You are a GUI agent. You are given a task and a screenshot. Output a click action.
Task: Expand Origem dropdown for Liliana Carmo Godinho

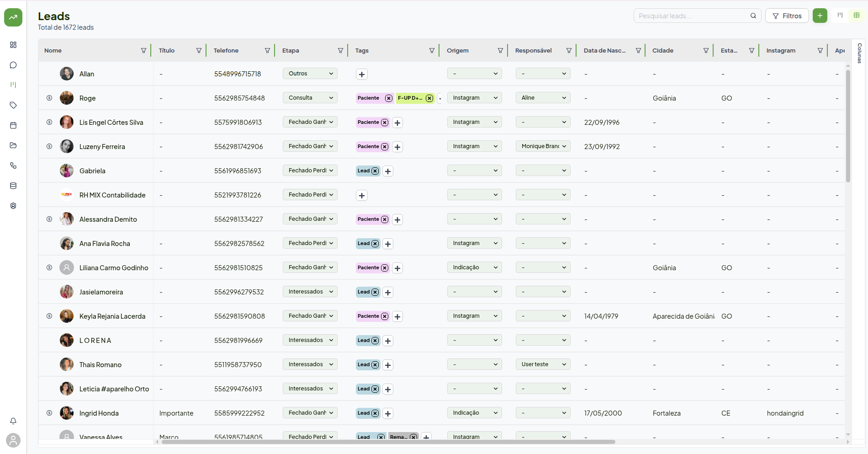pos(474,267)
